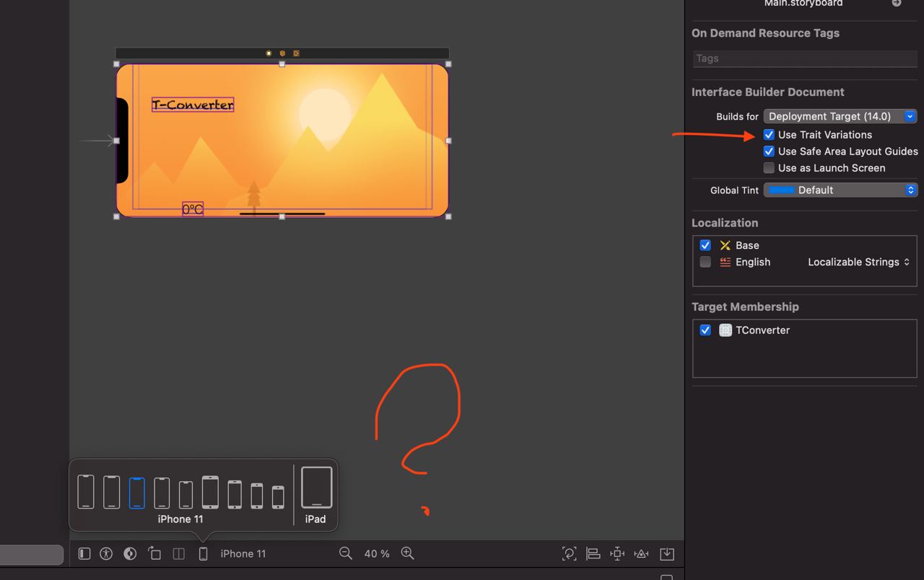The height and width of the screenshot is (580, 924).
Task: Toggle the document outline panel icon
Action: (x=84, y=554)
